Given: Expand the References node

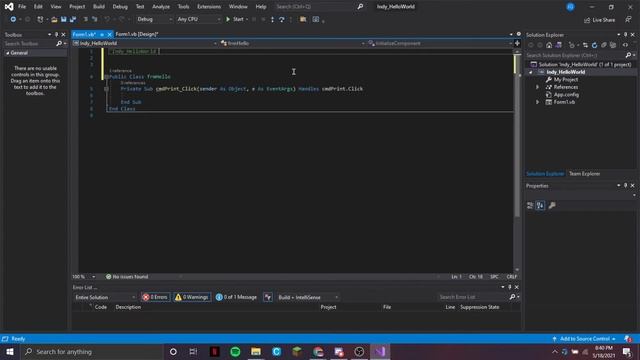Looking at the screenshot, I should tap(538, 87).
